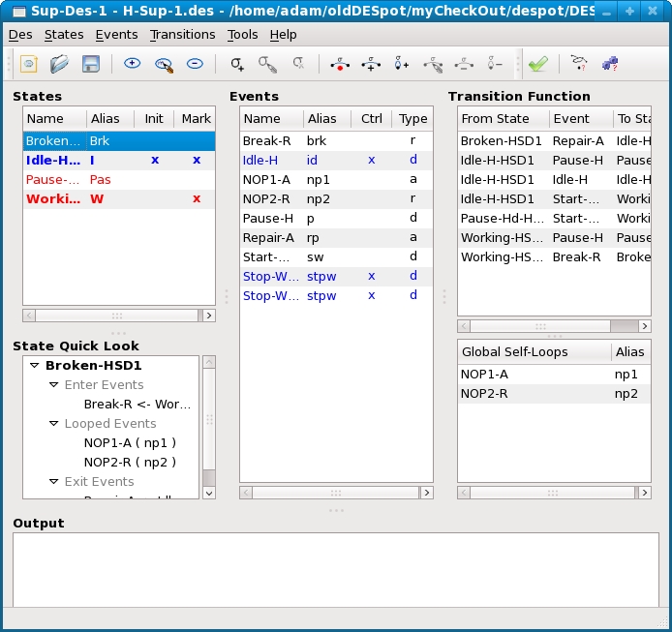Image resolution: width=672 pixels, height=632 pixels.
Task: Collapse the Broken-HSD1 tree node
Action: 35,366
